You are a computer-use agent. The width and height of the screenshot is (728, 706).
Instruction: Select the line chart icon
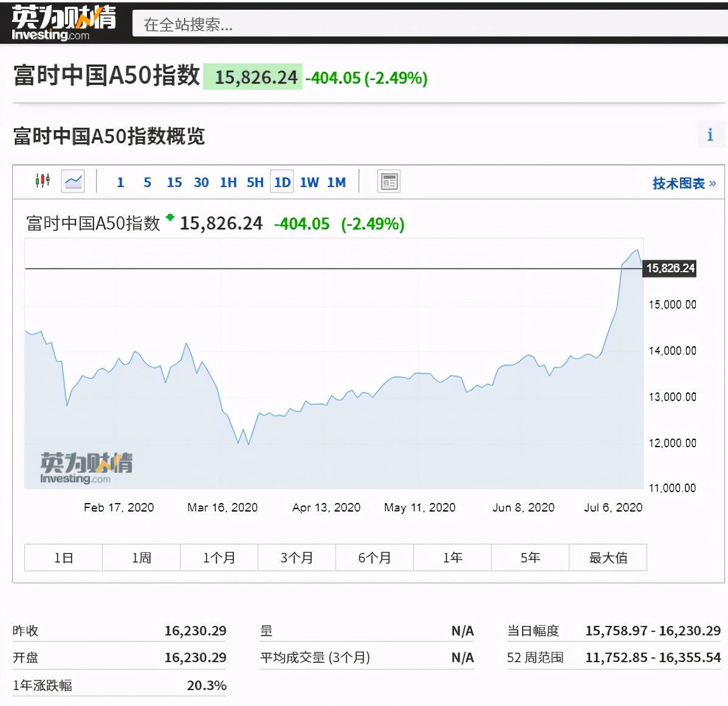point(73,180)
